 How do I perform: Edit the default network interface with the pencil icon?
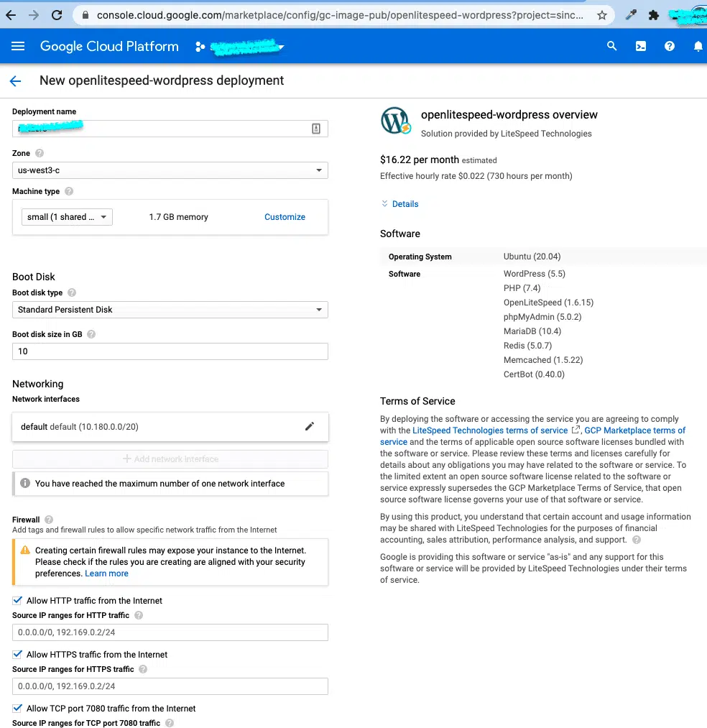click(310, 426)
